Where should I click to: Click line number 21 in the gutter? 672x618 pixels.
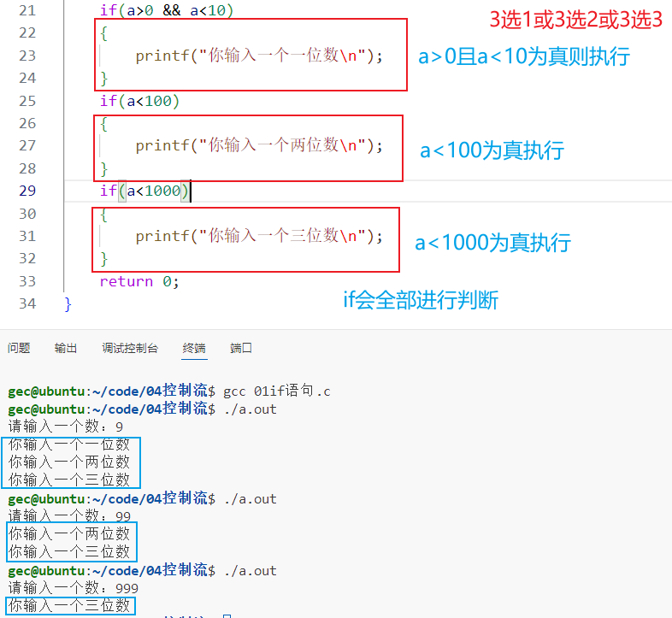[x=27, y=10]
